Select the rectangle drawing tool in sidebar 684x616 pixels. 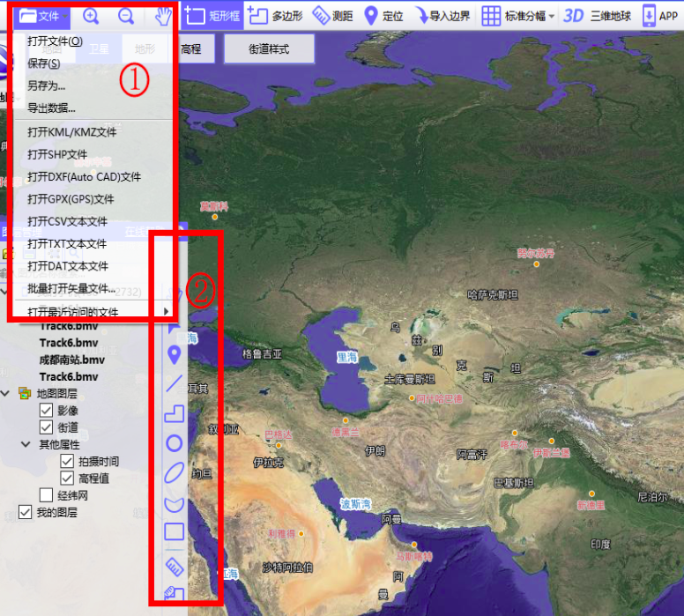174,531
